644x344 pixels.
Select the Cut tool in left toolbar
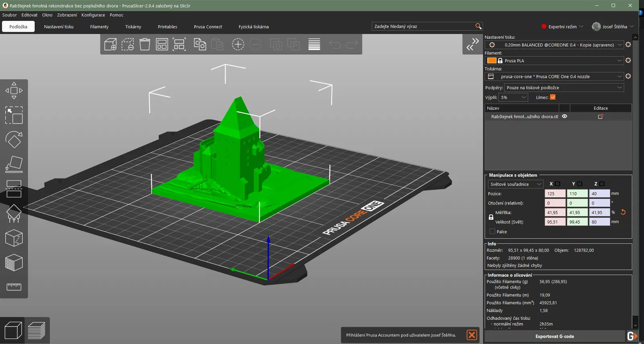click(x=14, y=189)
